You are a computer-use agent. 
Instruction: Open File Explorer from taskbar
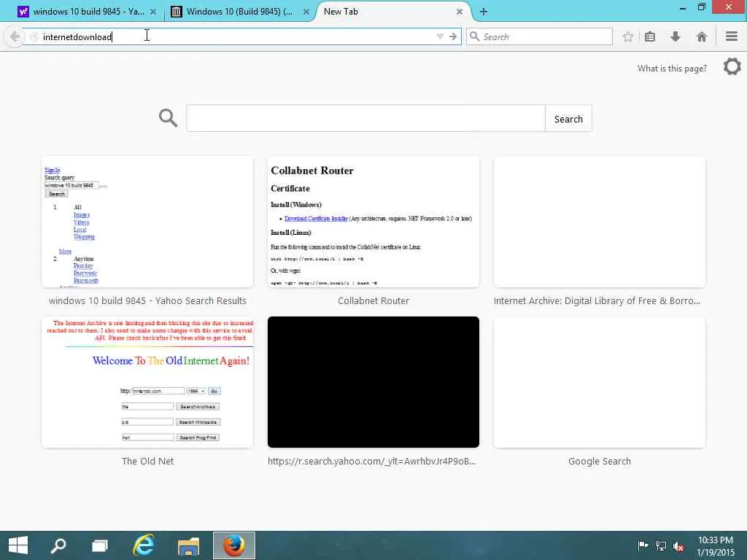tap(188, 545)
